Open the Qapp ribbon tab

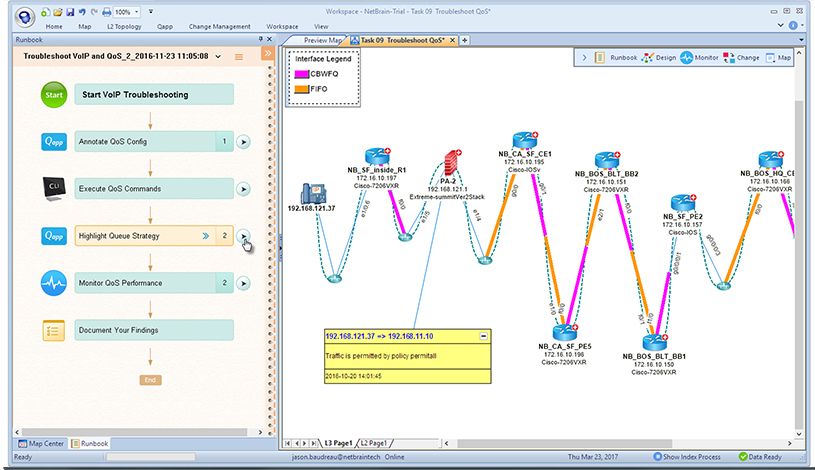165,27
